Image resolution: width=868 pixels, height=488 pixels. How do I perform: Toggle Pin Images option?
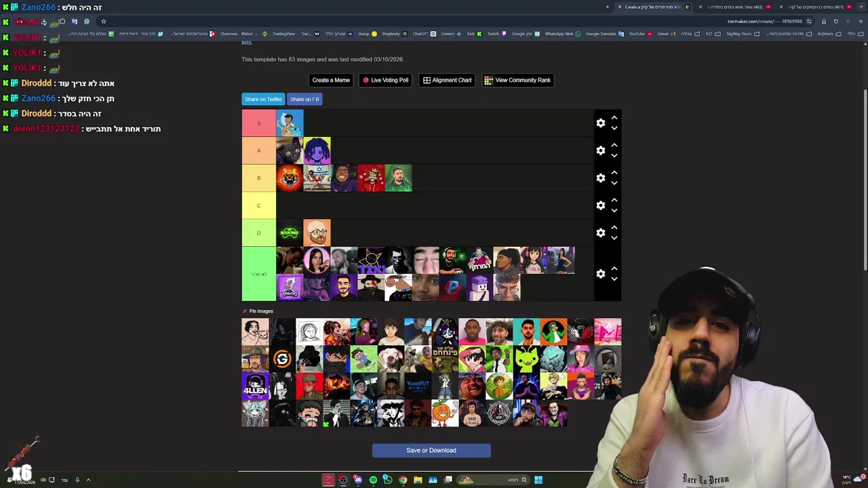coord(258,311)
